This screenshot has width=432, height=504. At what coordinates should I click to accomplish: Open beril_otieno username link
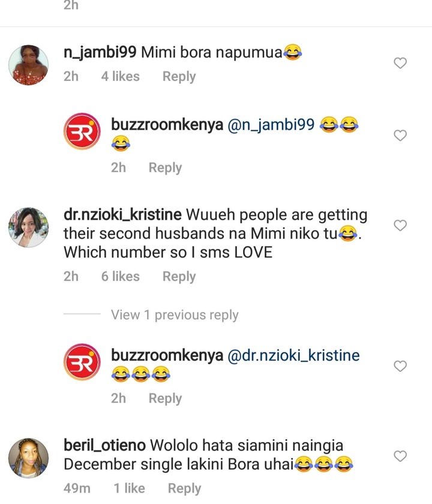[104, 445]
